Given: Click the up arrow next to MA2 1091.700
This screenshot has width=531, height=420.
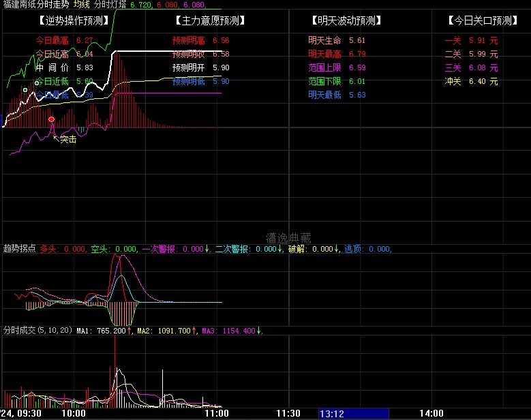Looking at the screenshot, I should tap(194, 331).
